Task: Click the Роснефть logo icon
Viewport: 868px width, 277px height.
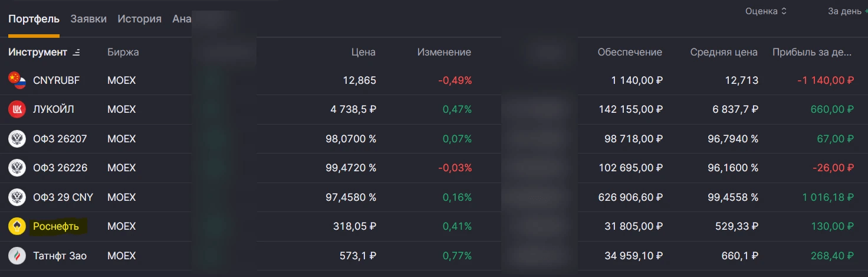Action: pyautogui.click(x=17, y=226)
